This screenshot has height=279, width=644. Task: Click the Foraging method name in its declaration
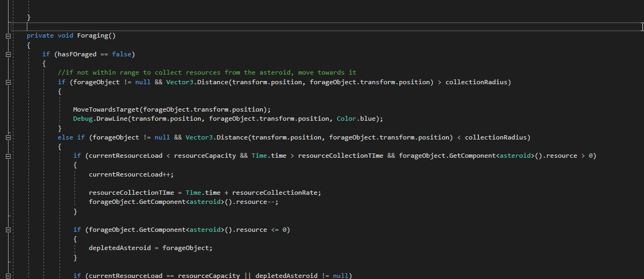(x=93, y=36)
